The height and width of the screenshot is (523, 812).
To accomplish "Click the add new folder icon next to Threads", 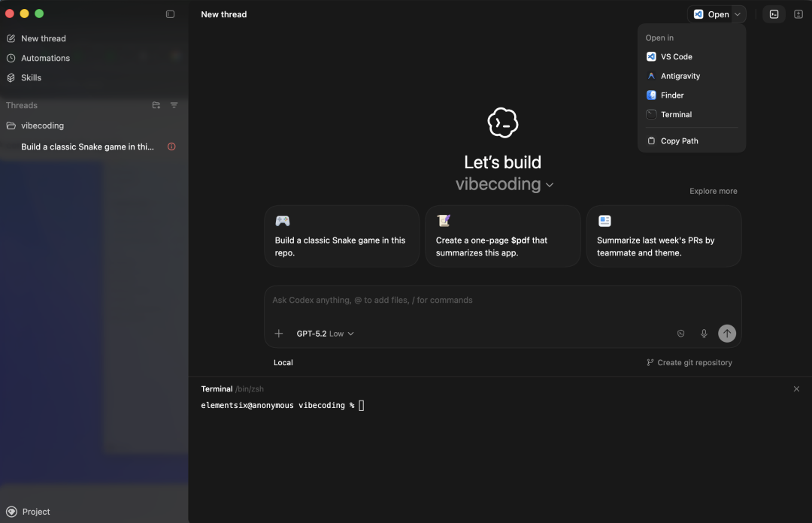I will [156, 105].
